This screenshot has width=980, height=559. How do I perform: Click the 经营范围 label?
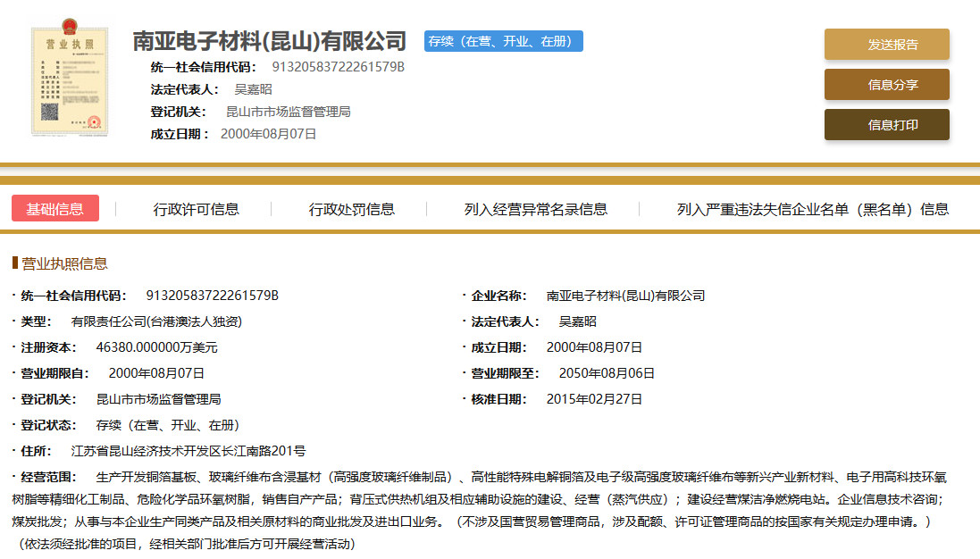point(48,477)
